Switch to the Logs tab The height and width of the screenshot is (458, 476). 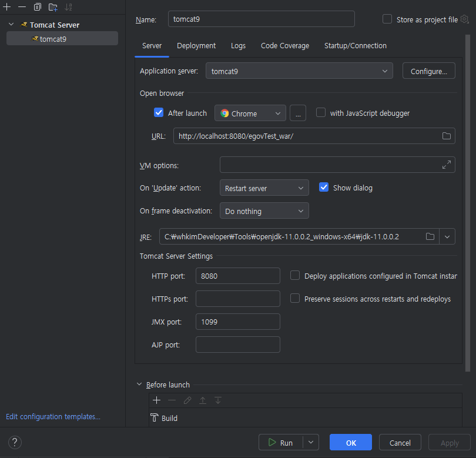239,45
